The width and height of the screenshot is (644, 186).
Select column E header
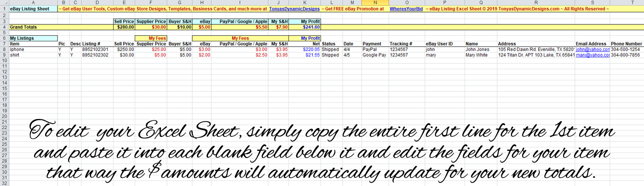click(124, 3)
